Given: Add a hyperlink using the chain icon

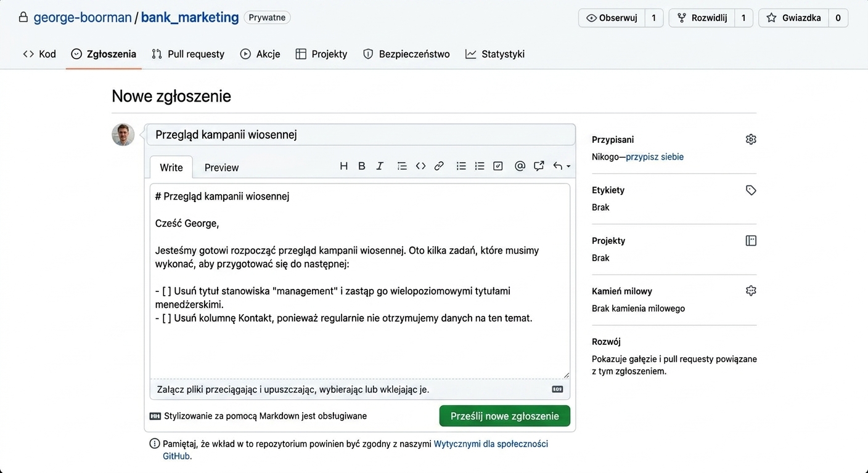Looking at the screenshot, I should click(439, 166).
